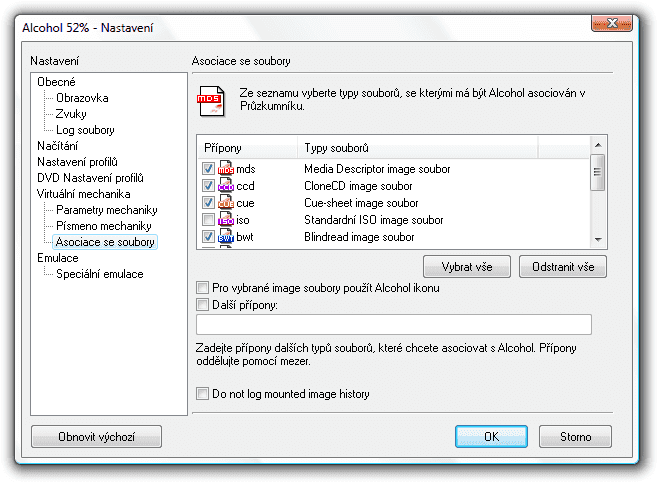Click the 'Odstranit vše' button
The image size is (658, 483).
point(563,267)
